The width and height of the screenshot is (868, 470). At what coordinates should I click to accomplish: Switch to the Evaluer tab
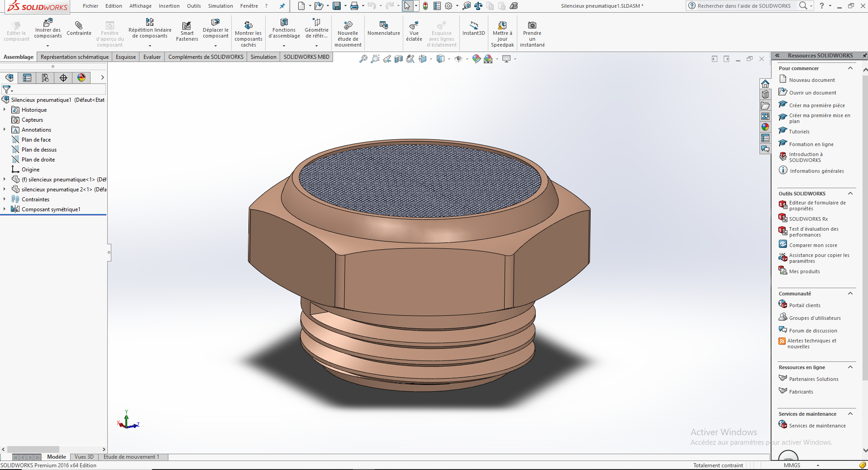pos(152,57)
